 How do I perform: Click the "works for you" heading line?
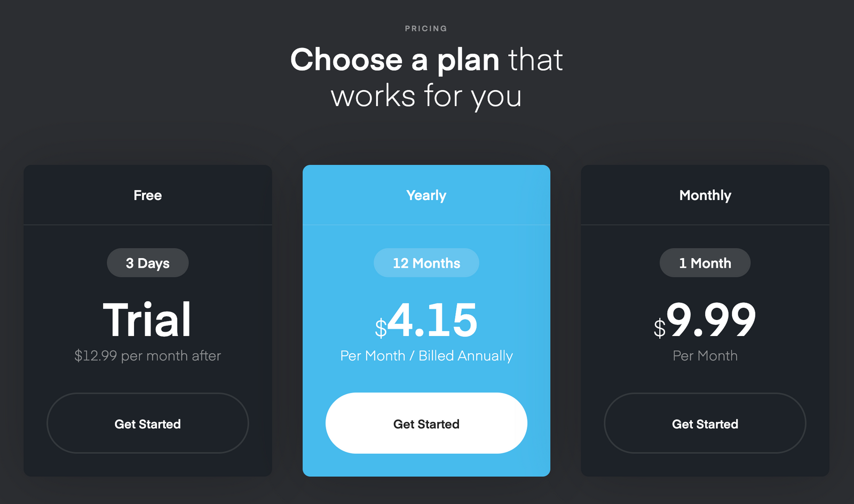[426, 96]
